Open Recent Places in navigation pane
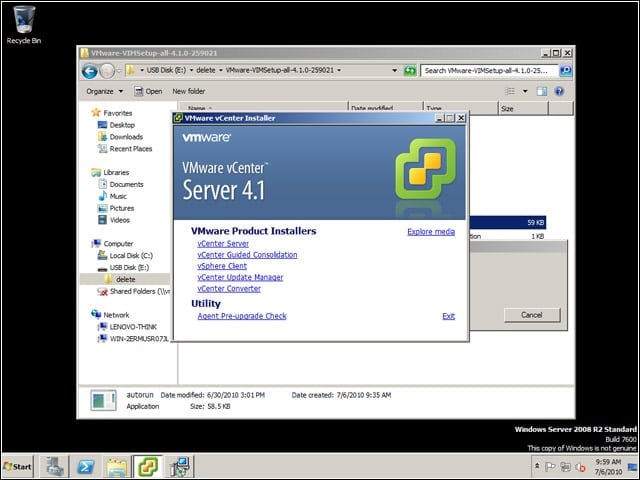The width and height of the screenshot is (640, 480). (x=125, y=149)
